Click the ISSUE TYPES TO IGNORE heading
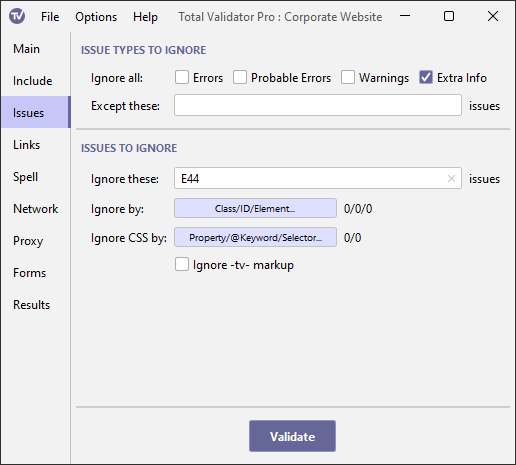Image resolution: width=516 pixels, height=465 pixels. (143, 50)
